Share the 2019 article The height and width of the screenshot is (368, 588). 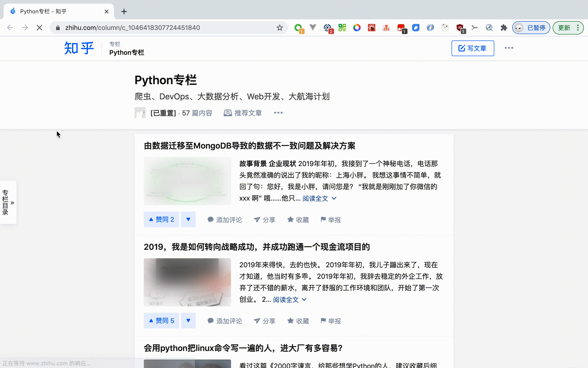click(x=264, y=321)
